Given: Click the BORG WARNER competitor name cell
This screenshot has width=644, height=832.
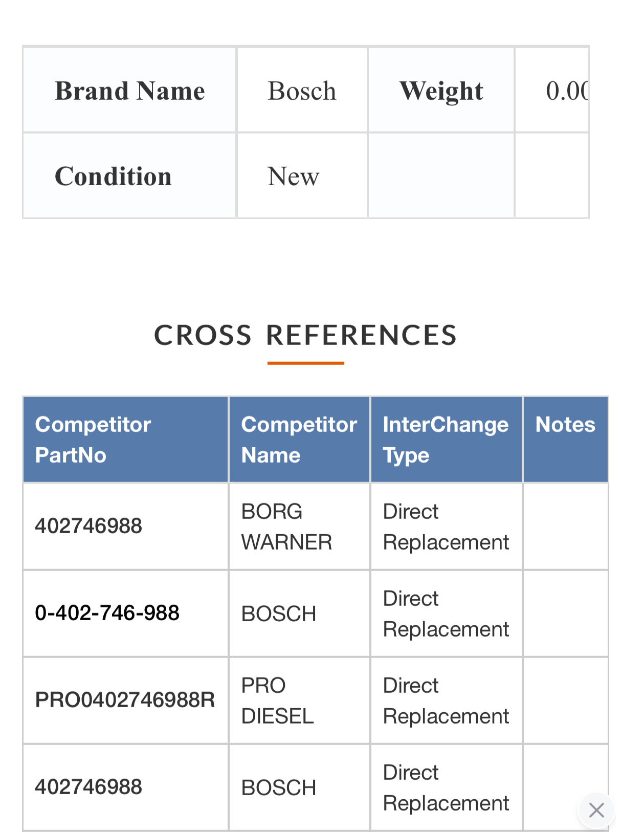Looking at the screenshot, I should 286,527.
